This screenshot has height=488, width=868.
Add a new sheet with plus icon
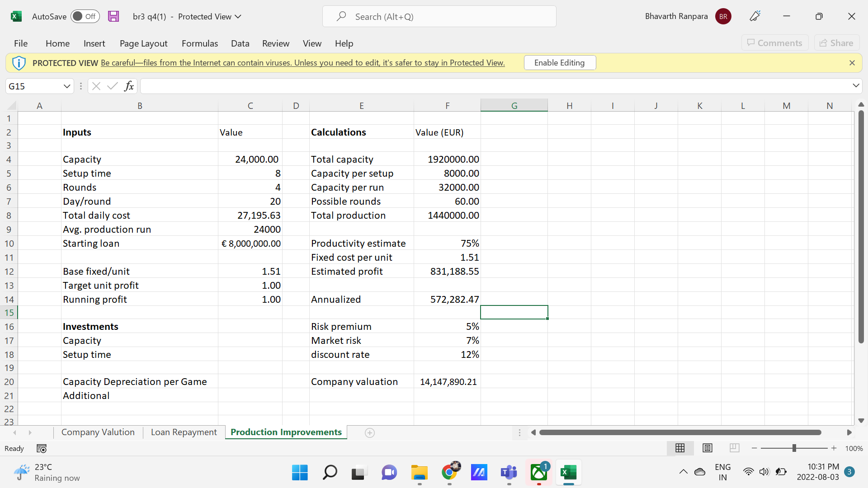click(x=369, y=433)
